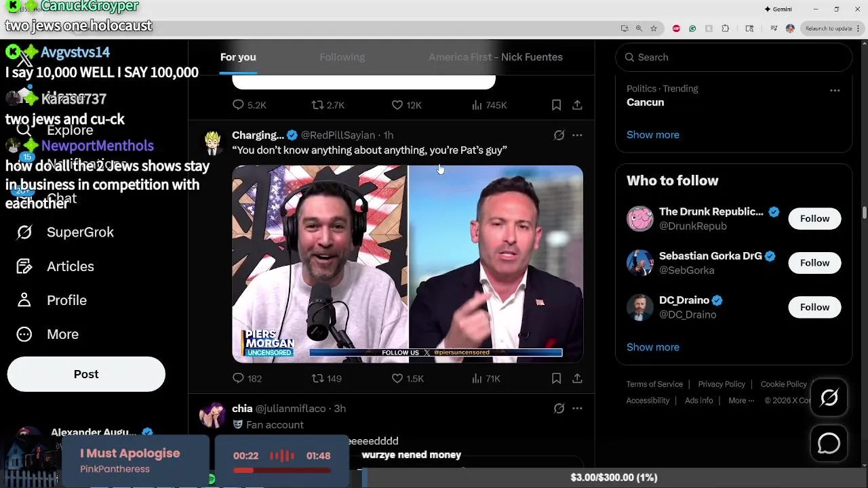
Task: Open the Chrome extensions puzzle icon
Action: (x=726, y=28)
